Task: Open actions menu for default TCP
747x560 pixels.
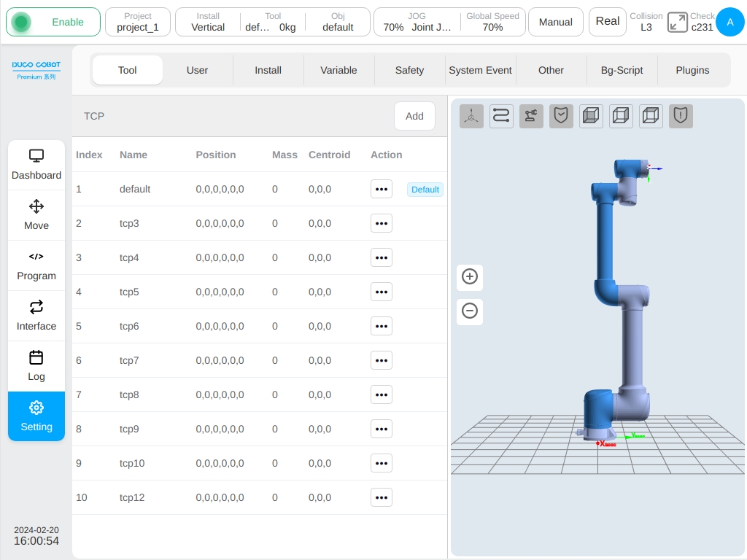Action: (x=381, y=189)
